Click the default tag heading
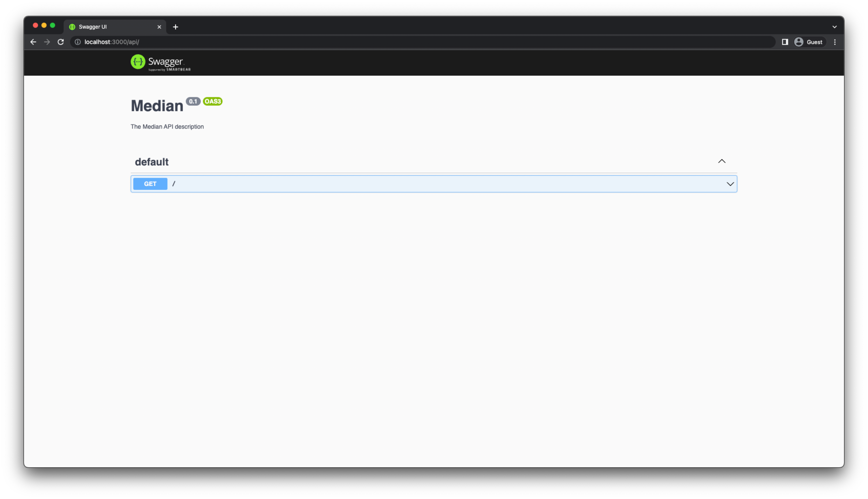 (152, 162)
